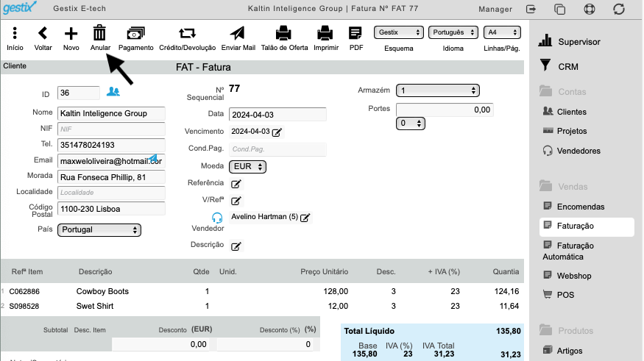
Task: Click the Morada address field
Action: tap(111, 178)
